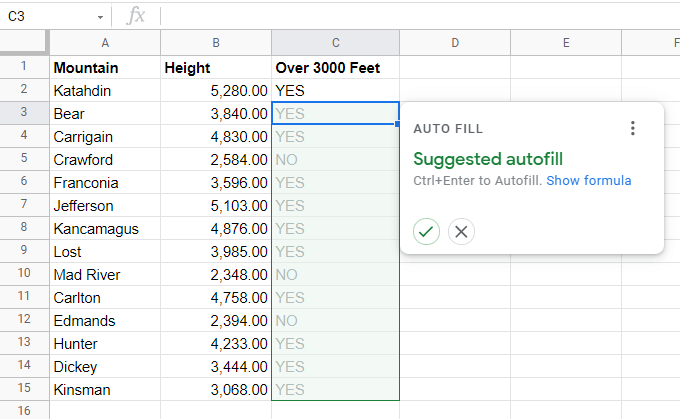Viewport: 680px width, 419px height.
Task: Click the cell with height 2,584.00
Action: click(215, 160)
